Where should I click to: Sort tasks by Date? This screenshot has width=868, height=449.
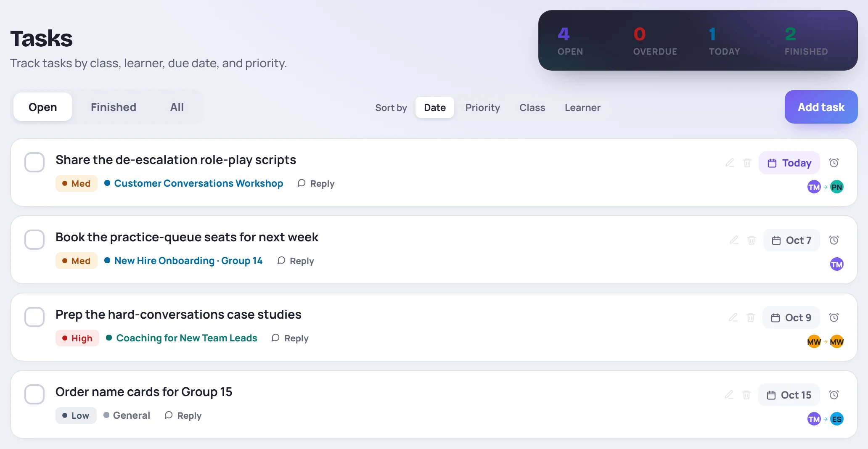pos(435,108)
